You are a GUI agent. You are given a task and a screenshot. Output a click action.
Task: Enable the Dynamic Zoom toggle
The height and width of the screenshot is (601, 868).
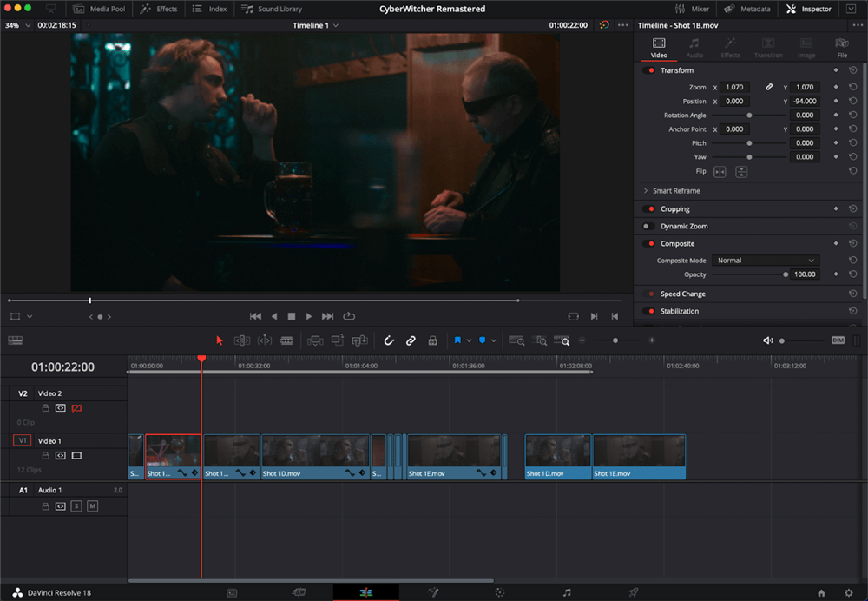coord(648,227)
